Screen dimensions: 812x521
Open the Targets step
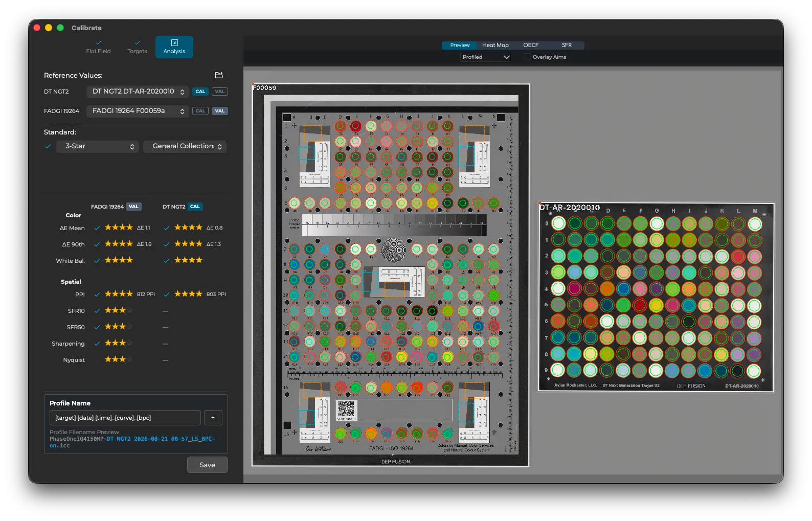pos(137,47)
